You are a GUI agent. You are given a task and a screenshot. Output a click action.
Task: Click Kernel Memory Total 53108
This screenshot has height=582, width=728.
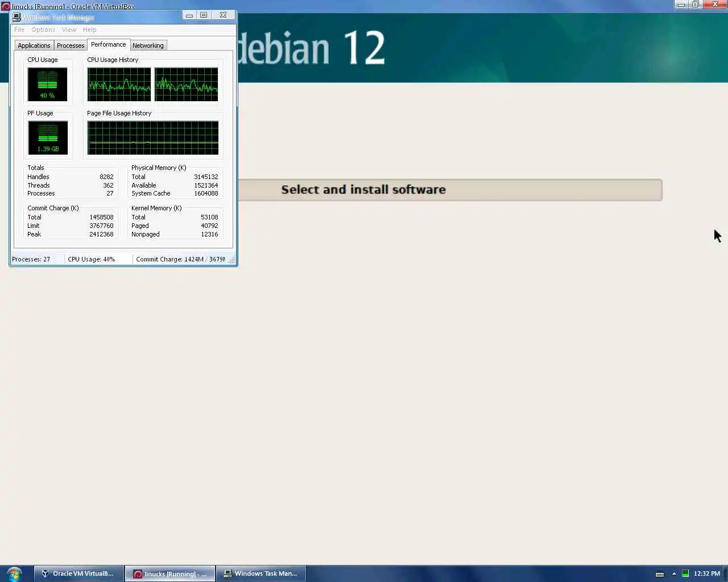point(209,217)
